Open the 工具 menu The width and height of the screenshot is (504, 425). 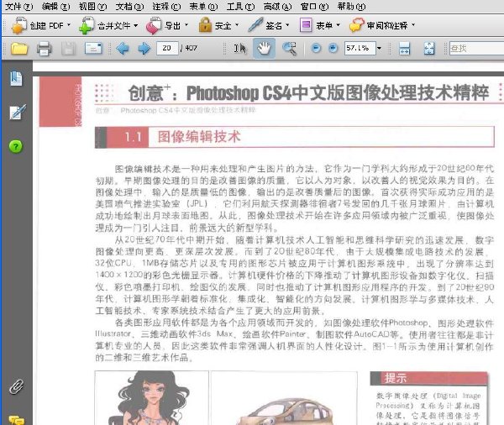coord(240,7)
